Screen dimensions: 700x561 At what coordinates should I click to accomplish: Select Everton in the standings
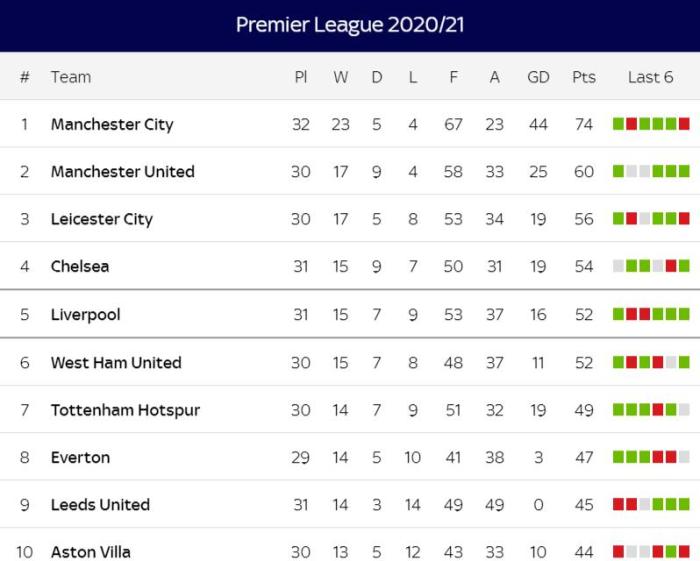click(80, 458)
